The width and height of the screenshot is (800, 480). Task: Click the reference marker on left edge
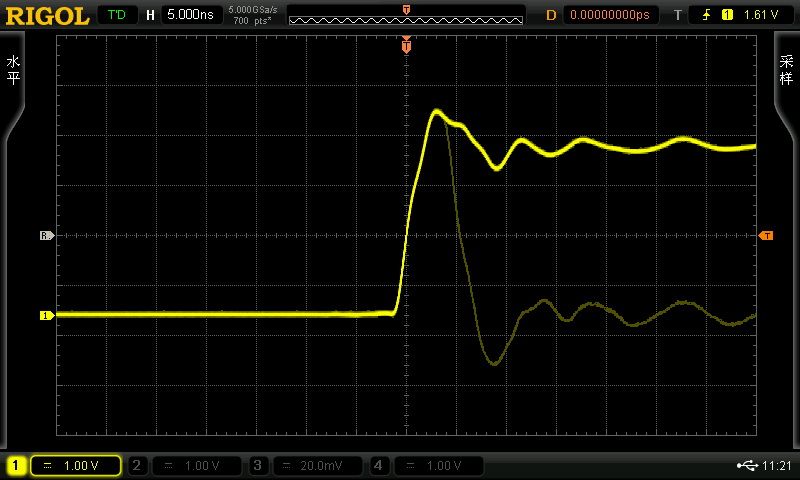point(45,236)
